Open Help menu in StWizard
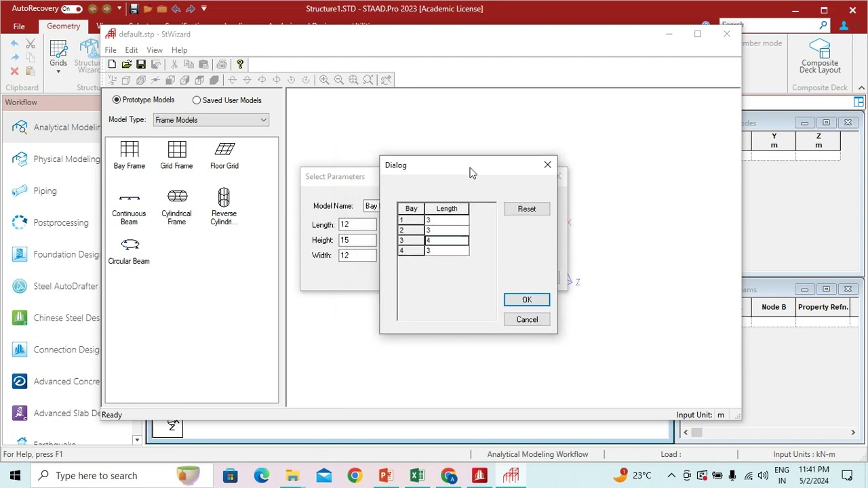Image resolution: width=868 pixels, height=488 pixels. point(180,50)
